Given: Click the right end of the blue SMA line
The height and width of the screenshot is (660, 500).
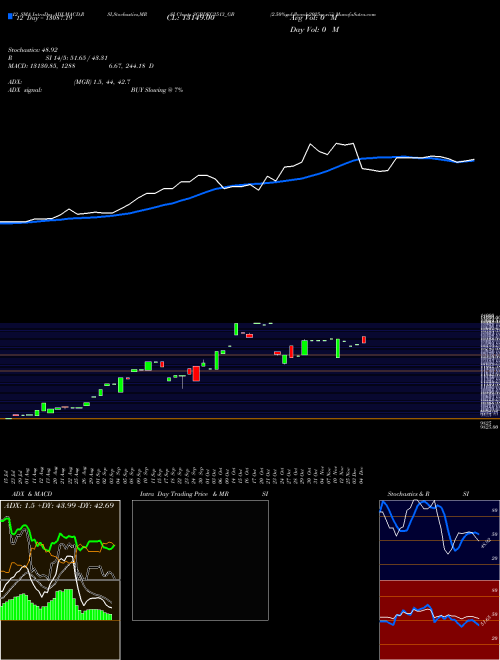Looking at the screenshot, I should tap(473, 160).
